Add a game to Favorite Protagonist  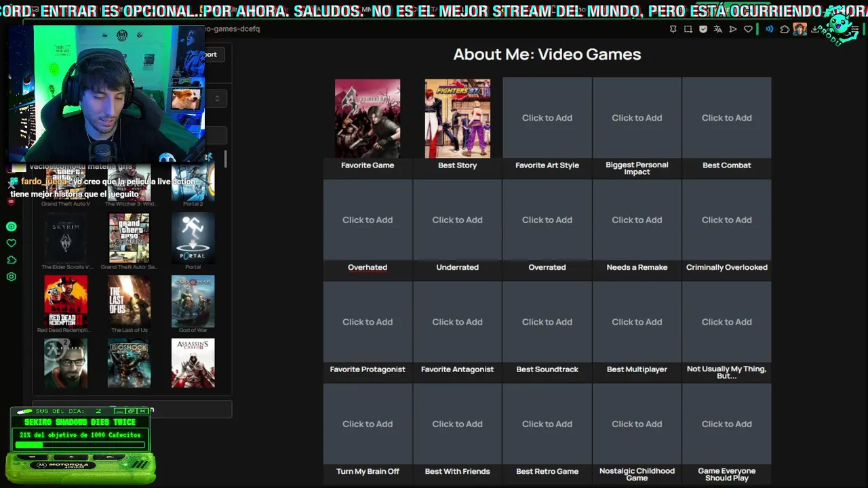click(368, 322)
